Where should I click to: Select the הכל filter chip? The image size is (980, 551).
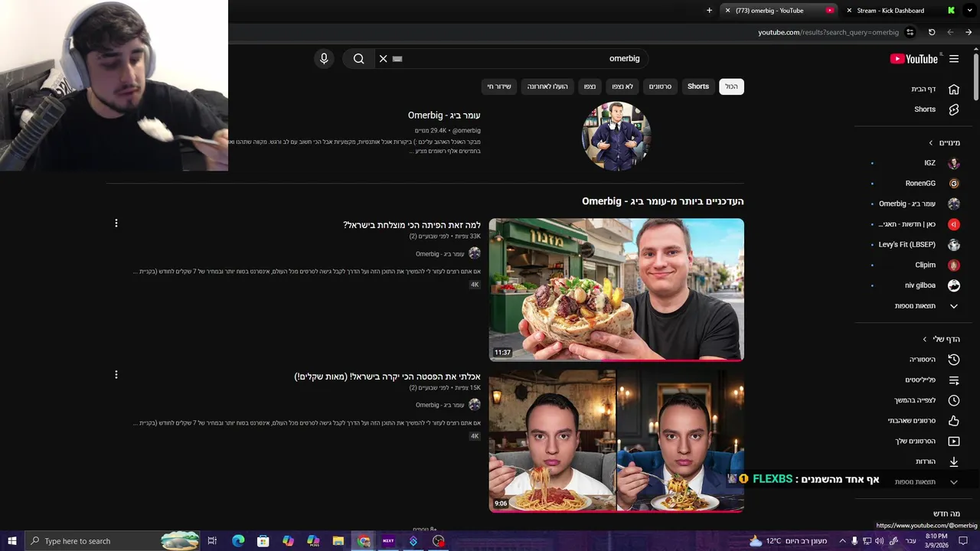(x=732, y=86)
